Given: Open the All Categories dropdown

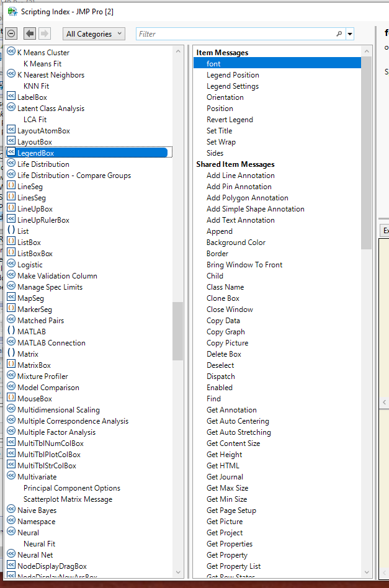Looking at the screenshot, I should pos(94,33).
